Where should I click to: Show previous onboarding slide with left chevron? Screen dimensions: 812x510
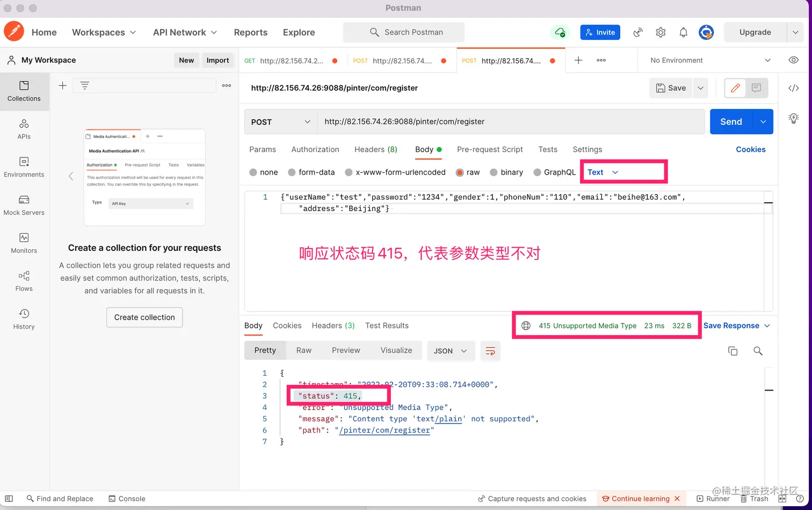(71, 176)
